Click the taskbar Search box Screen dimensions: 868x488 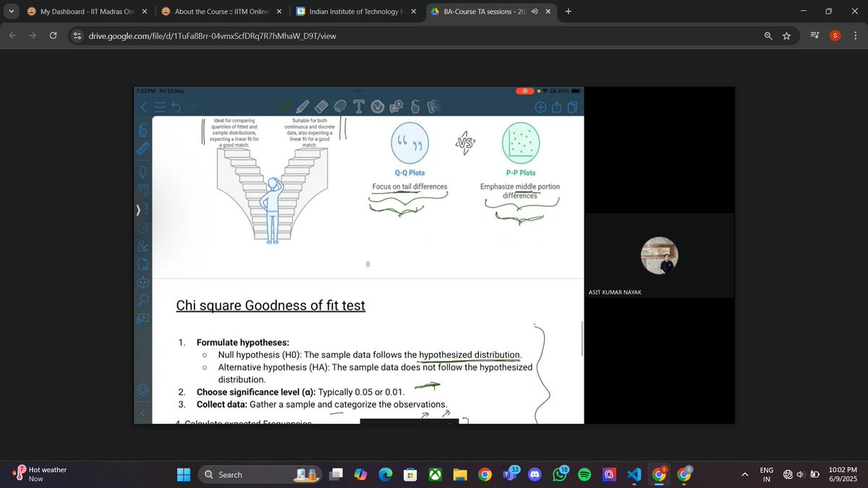pyautogui.click(x=260, y=474)
